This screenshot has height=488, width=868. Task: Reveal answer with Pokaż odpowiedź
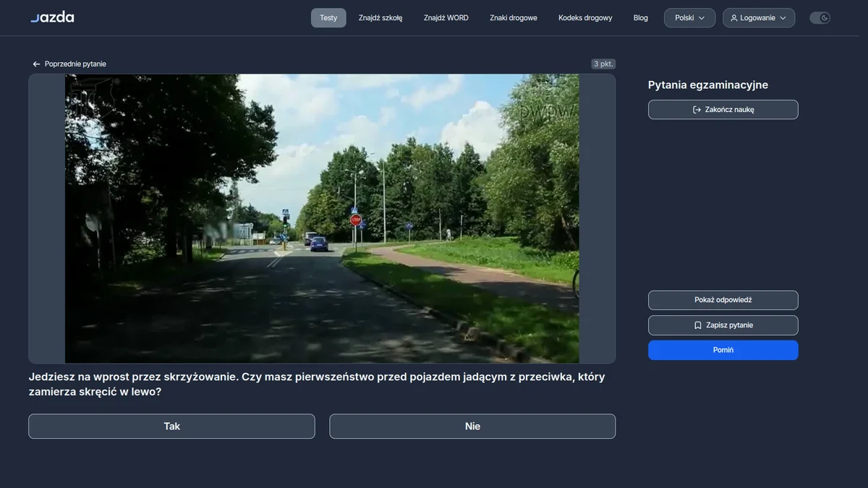[x=723, y=300]
